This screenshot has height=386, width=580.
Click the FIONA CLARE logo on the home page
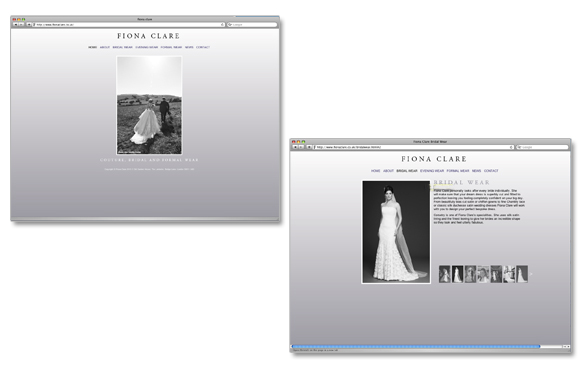(x=148, y=36)
